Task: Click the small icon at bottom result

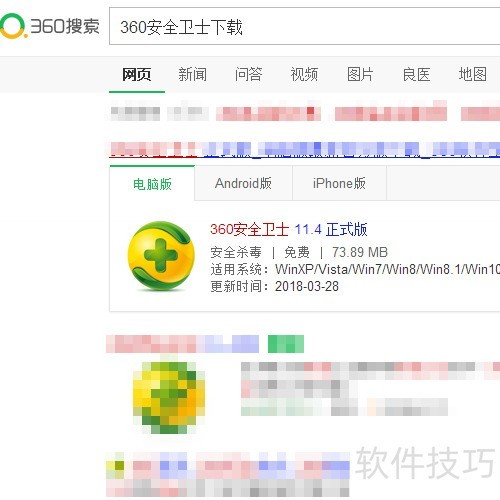Action: [x=115, y=465]
